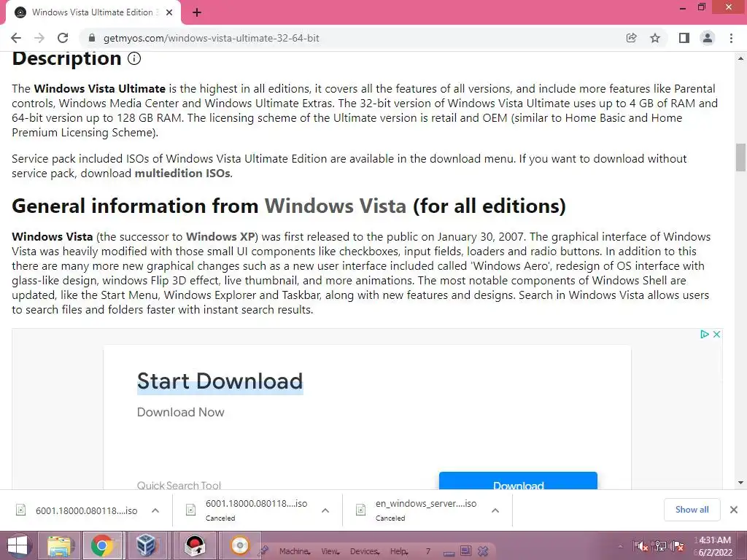The width and height of the screenshot is (747, 560).
Task: Select the Windows Vista Ultimate Edition tab
Action: [x=93, y=12]
